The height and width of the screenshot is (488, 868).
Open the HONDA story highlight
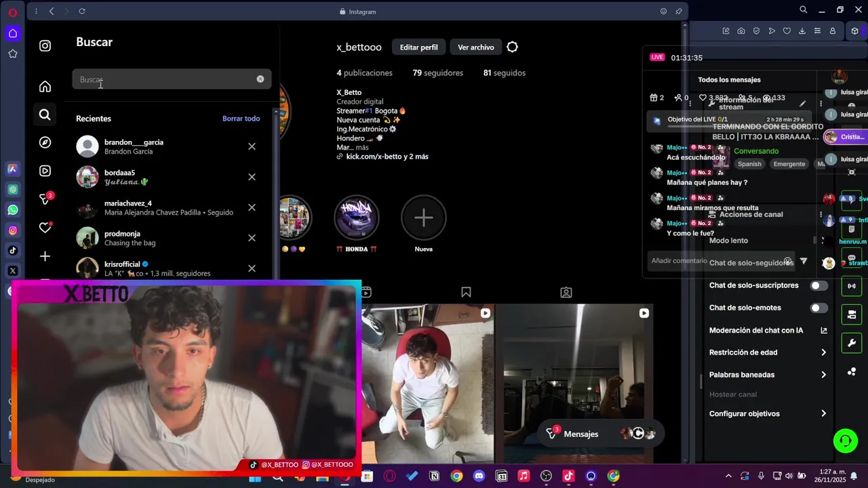[356, 217]
